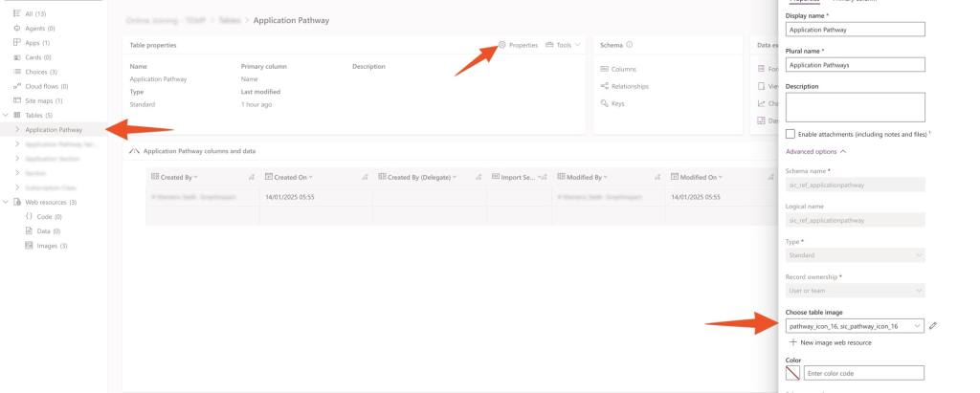The width and height of the screenshot is (980, 393).
Task: Open Relationships in the Schema section
Action: coord(629,86)
